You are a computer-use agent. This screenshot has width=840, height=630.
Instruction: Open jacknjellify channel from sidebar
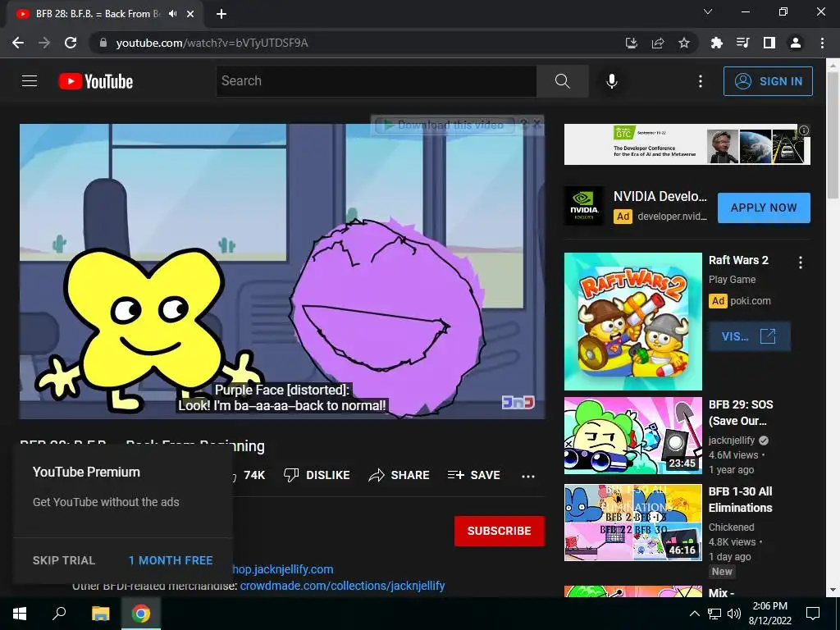[732, 441]
